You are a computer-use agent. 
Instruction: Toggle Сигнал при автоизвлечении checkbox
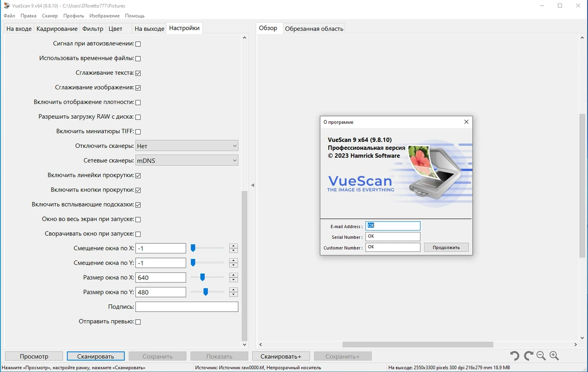tap(138, 44)
